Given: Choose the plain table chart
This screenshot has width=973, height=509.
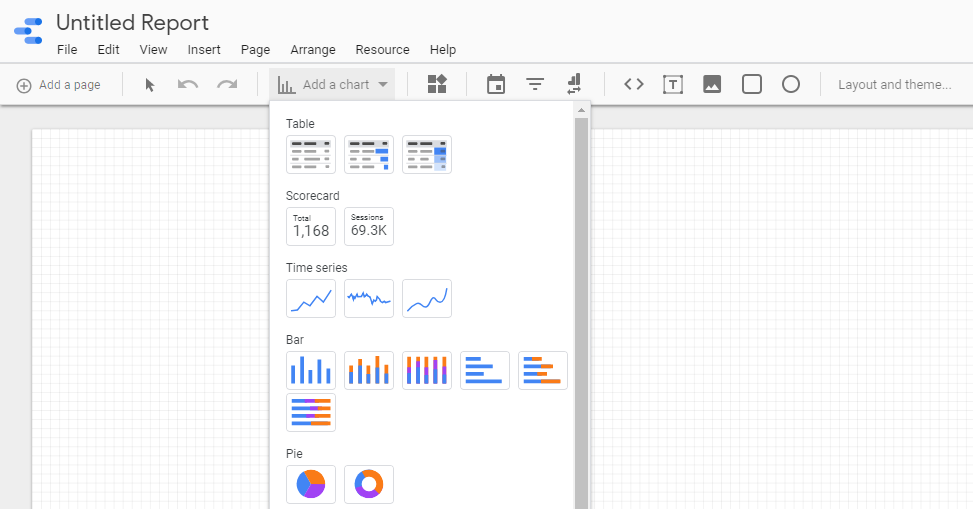Looking at the screenshot, I should 311,155.
